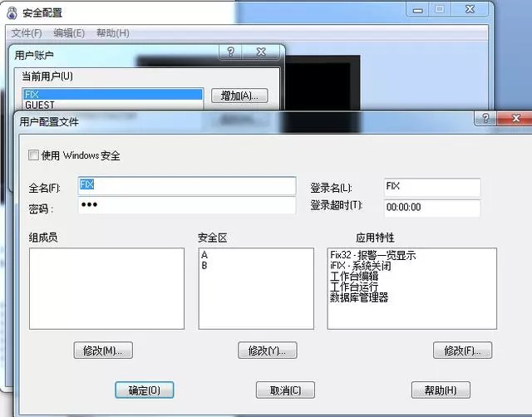
Task: Enable the 使用 Windows 安全 checkbox
Action: pos(33,155)
